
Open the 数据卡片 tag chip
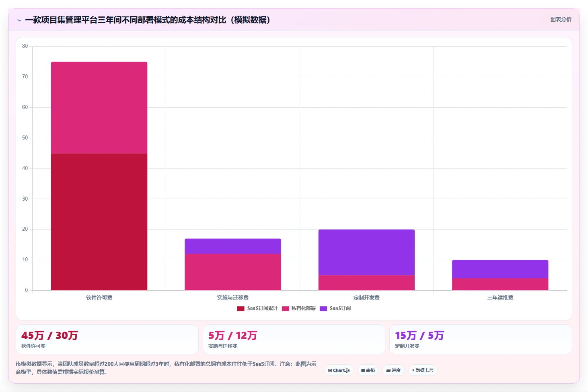pyautogui.click(x=423, y=370)
